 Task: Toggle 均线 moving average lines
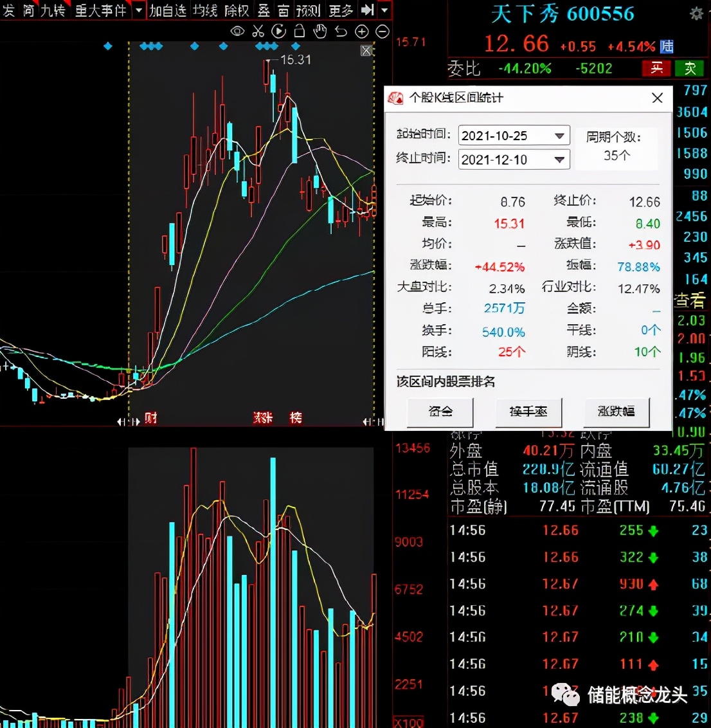(205, 10)
